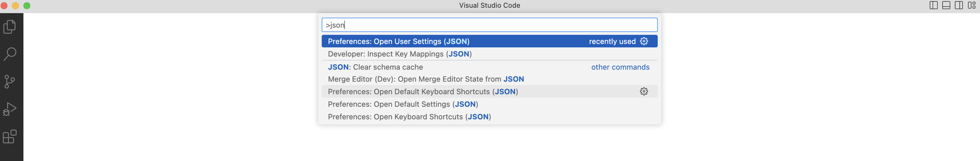
Task: Click the green macOS zoom window button
Action: coord(27,6)
